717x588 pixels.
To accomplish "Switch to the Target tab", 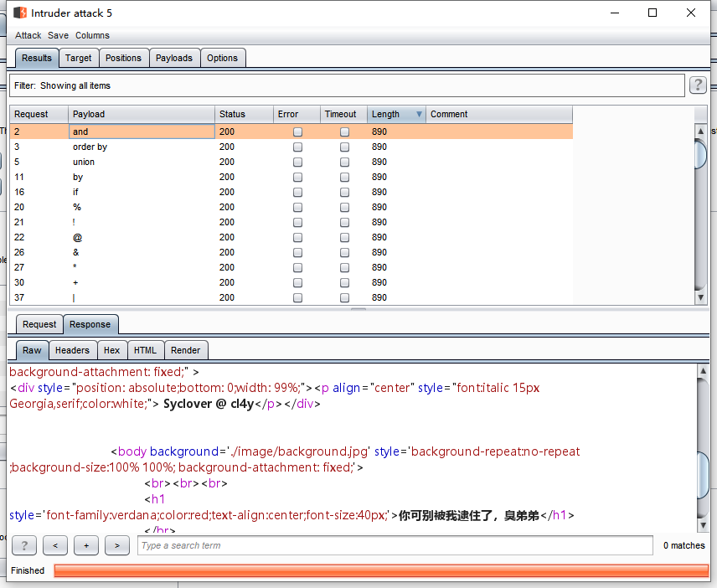I will point(78,58).
